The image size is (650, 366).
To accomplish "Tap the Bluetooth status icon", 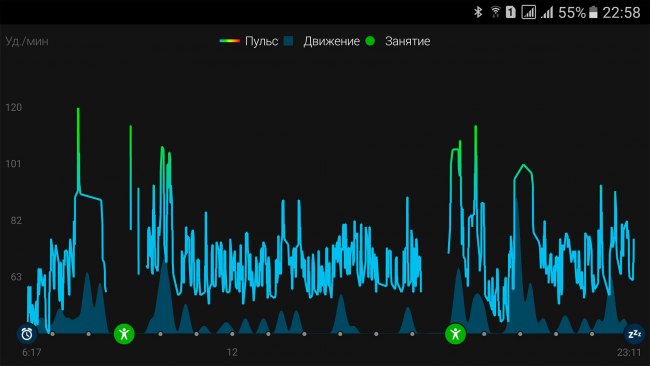I will pyautogui.click(x=478, y=12).
